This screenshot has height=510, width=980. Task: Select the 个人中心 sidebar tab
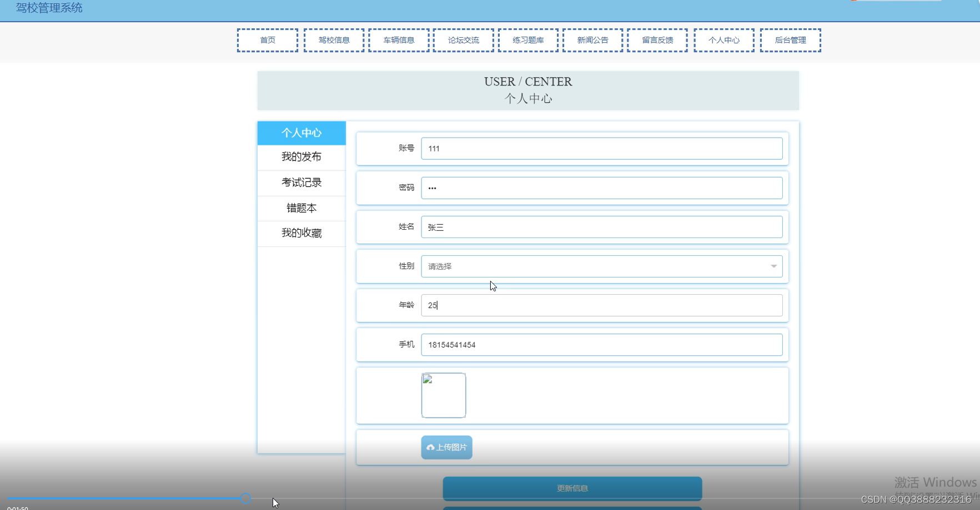click(x=301, y=133)
